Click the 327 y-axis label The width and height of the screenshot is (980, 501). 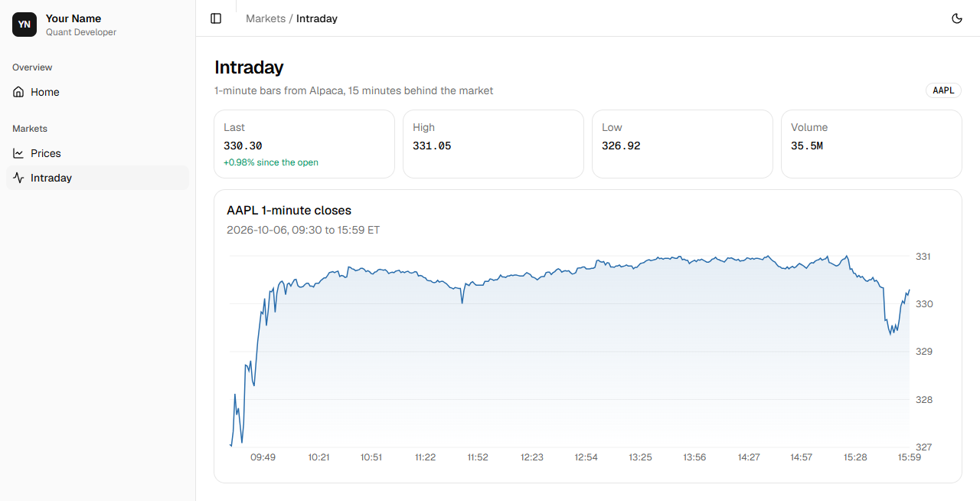(924, 447)
